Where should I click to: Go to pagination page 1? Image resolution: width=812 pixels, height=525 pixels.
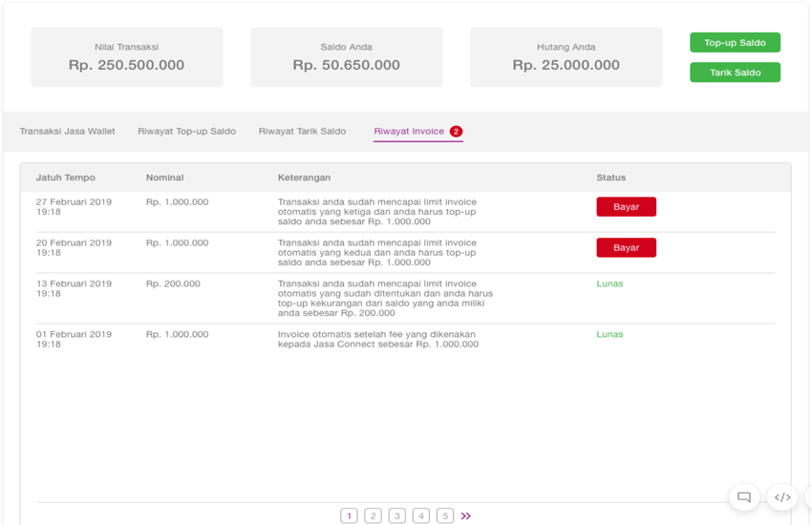[349, 515]
